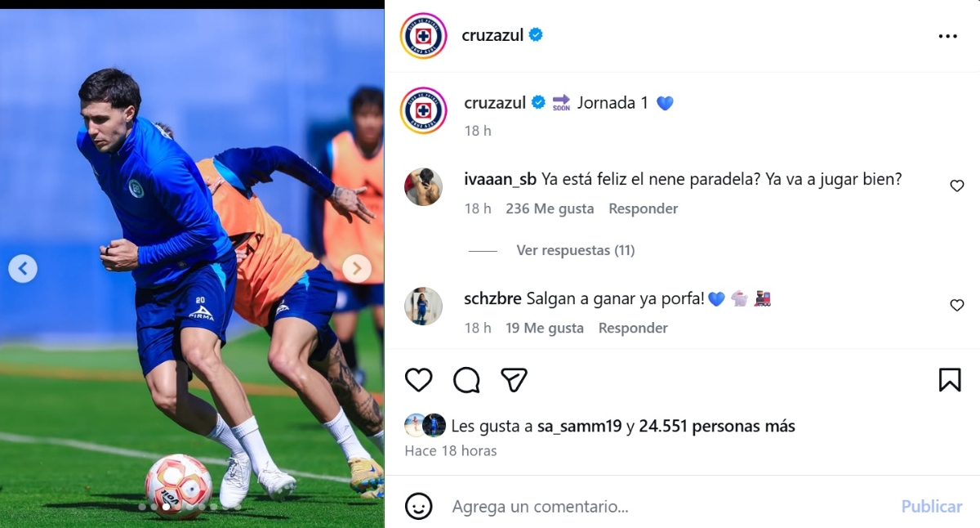This screenshot has width=980, height=528.
Task: Like the post with heart icon
Action: point(418,379)
